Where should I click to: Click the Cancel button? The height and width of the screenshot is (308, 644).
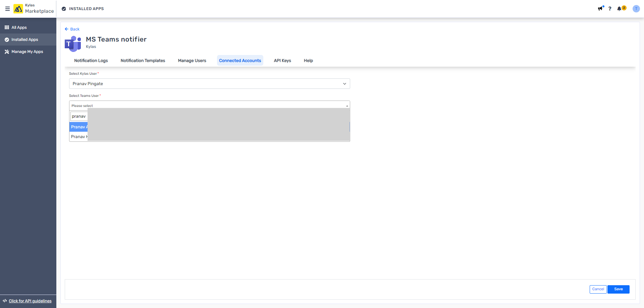598,289
